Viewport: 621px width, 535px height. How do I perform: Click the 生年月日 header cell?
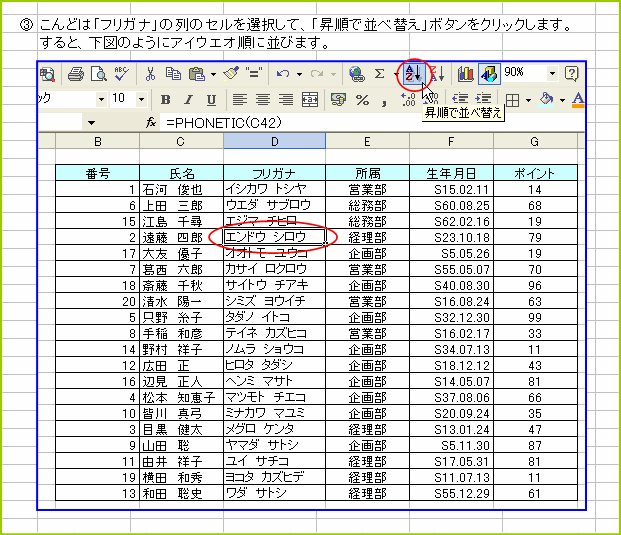[451, 173]
